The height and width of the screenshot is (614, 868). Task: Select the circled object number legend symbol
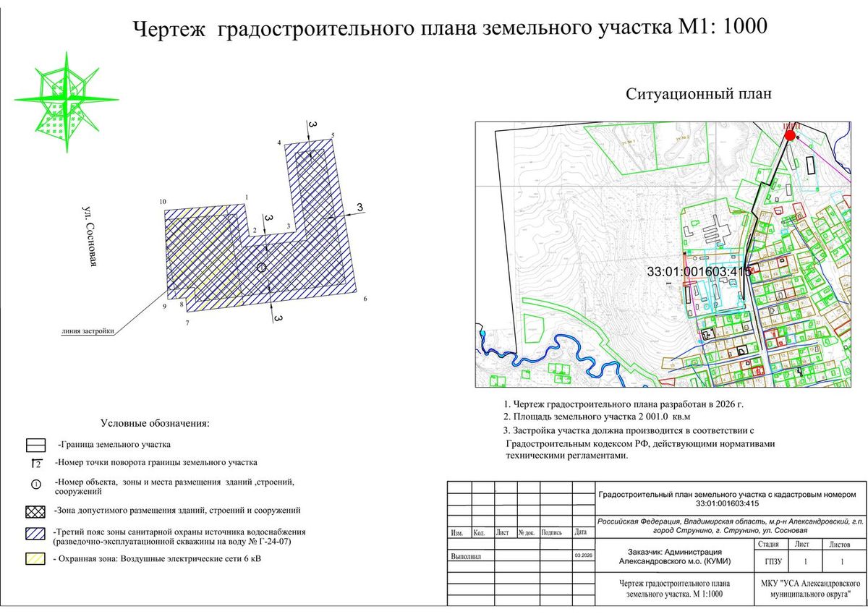pos(36,483)
